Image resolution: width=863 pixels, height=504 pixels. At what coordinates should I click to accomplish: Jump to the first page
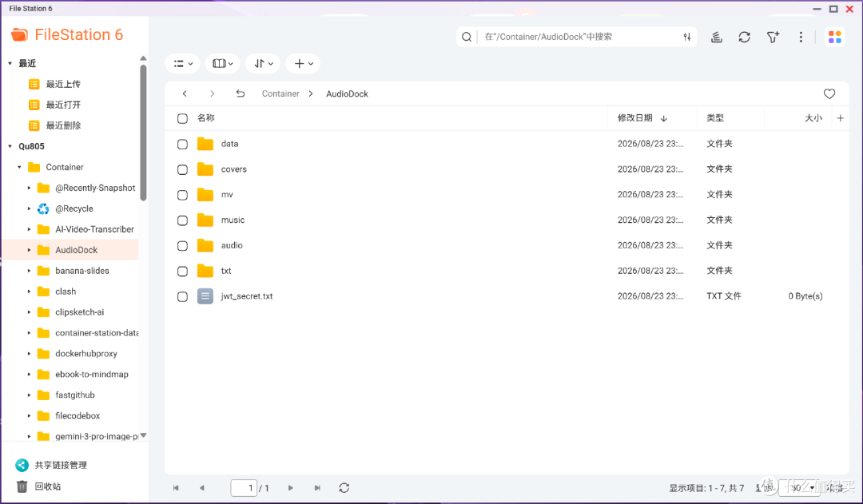pyautogui.click(x=176, y=487)
